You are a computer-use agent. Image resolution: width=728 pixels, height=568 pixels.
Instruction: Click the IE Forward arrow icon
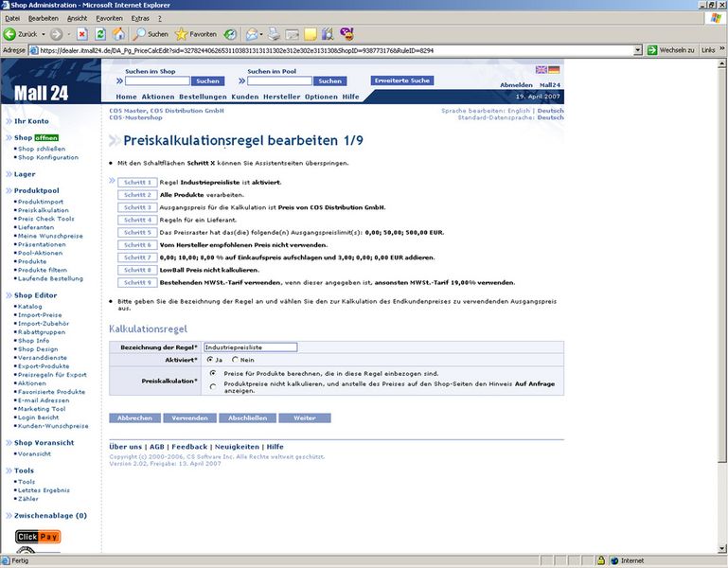[56, 34]
